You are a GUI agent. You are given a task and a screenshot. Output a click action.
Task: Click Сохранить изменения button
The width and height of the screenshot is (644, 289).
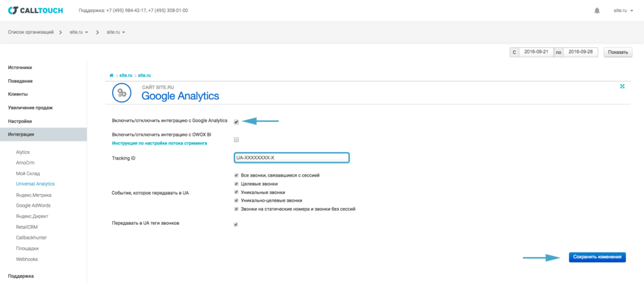pyautogui.click(x=597, y=257)
